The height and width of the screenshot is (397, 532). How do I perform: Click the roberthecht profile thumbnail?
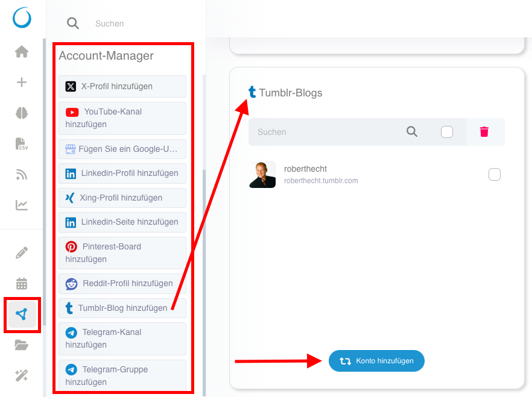coord(262,175)
